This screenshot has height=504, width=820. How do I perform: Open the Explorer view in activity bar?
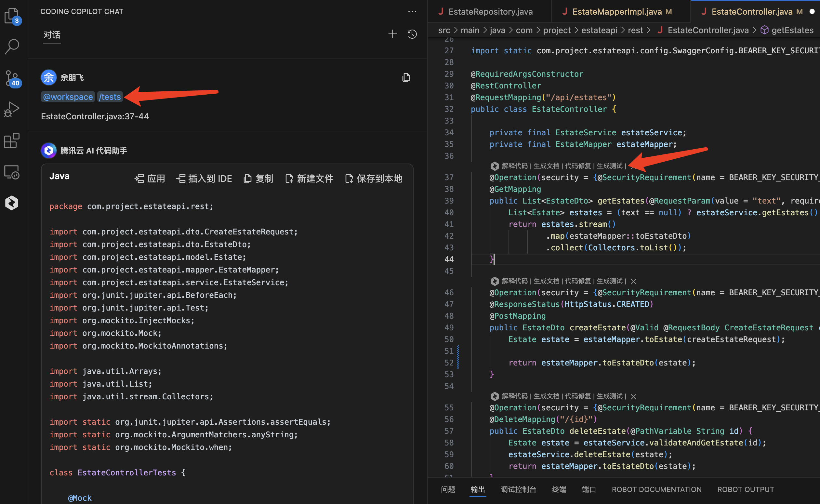(13, 16)
